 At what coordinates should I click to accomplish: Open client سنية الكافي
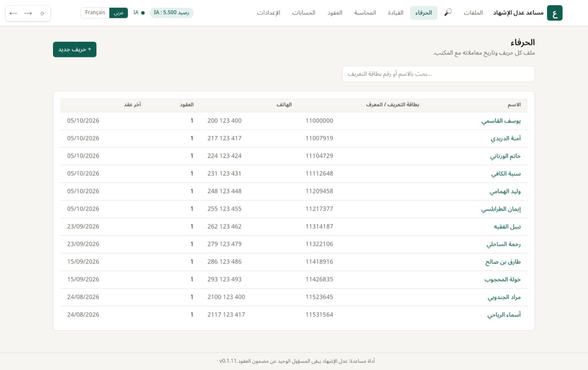tap(506, 173)
